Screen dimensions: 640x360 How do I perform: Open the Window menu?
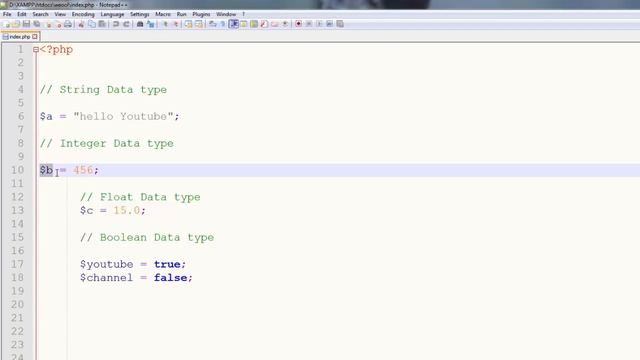pyautogui.click(x=226, y=14)
